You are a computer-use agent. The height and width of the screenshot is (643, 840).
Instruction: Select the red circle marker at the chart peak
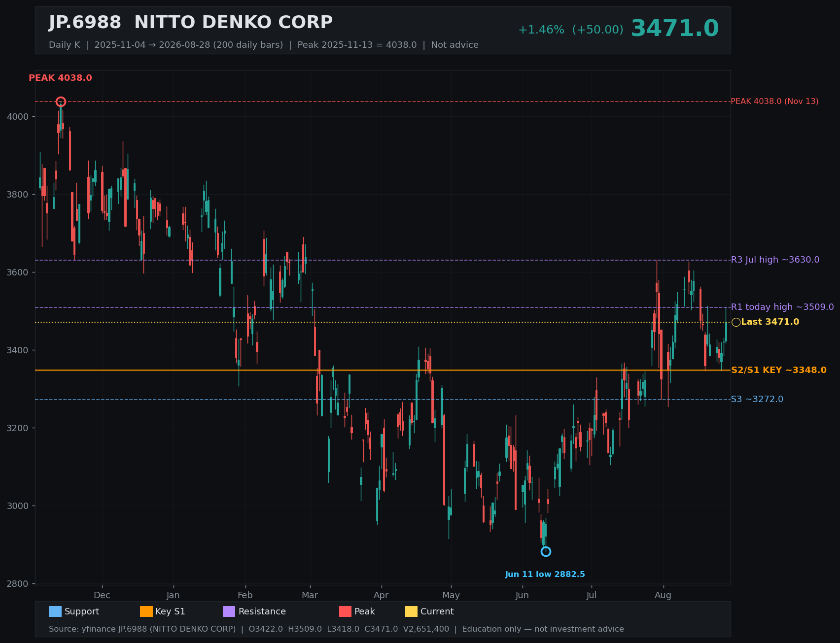coord(61,102)
